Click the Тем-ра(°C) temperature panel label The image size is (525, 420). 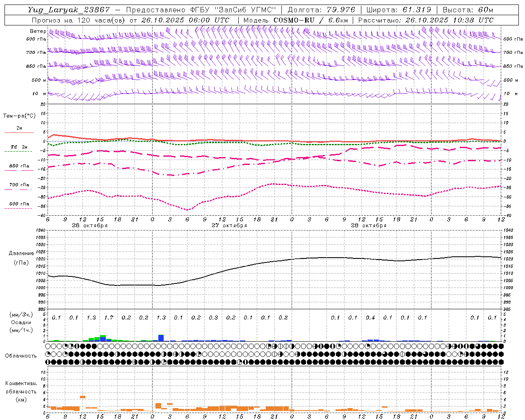tap(19, 116)
